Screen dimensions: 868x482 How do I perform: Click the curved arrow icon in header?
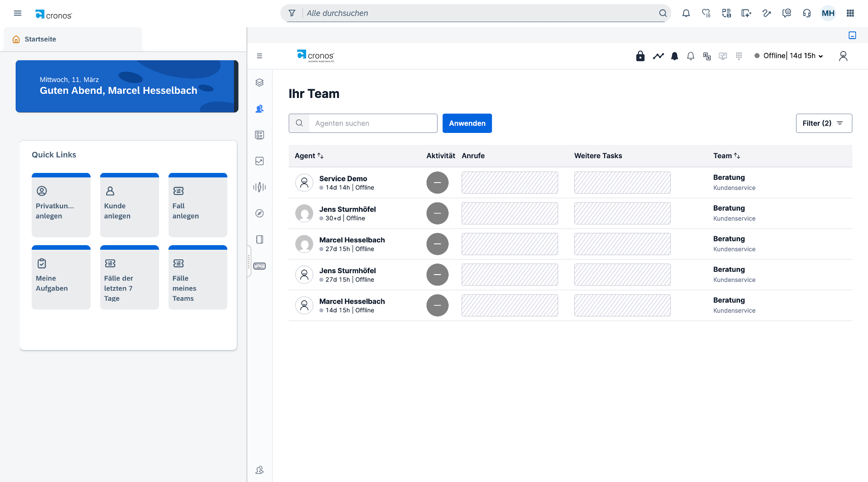tap(766, 13)
